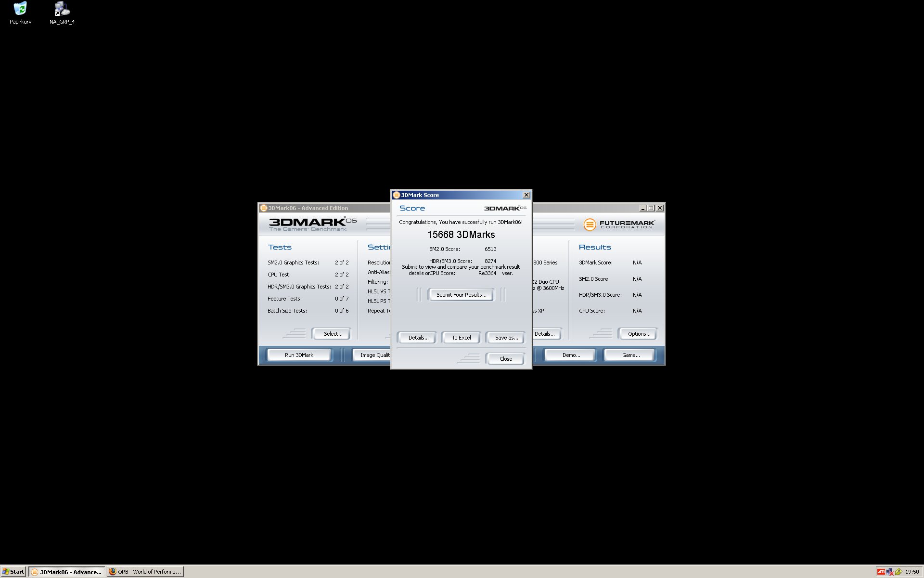Maximize the 3DMark06 main window
The width and height of the screenshot is (924, 578).
tap(651, 208)
